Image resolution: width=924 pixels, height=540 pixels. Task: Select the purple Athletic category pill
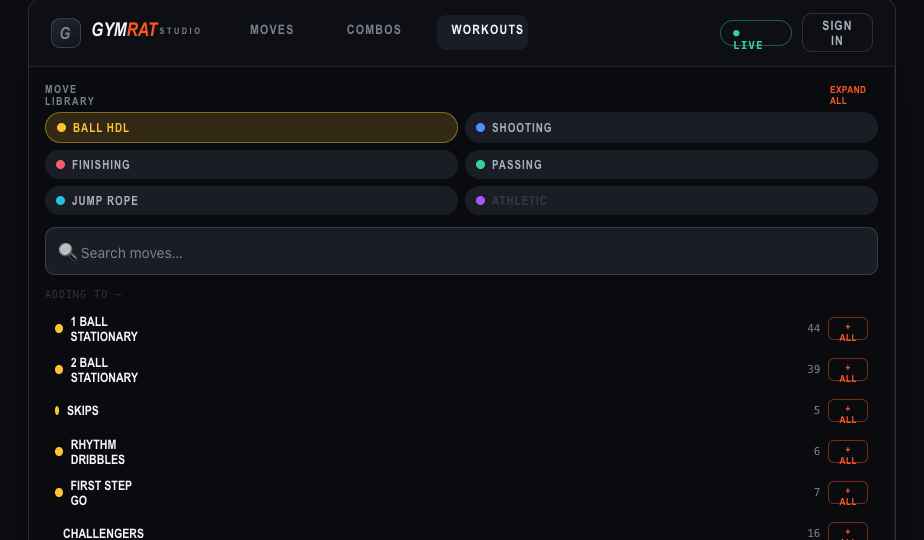tap(671, 200)
